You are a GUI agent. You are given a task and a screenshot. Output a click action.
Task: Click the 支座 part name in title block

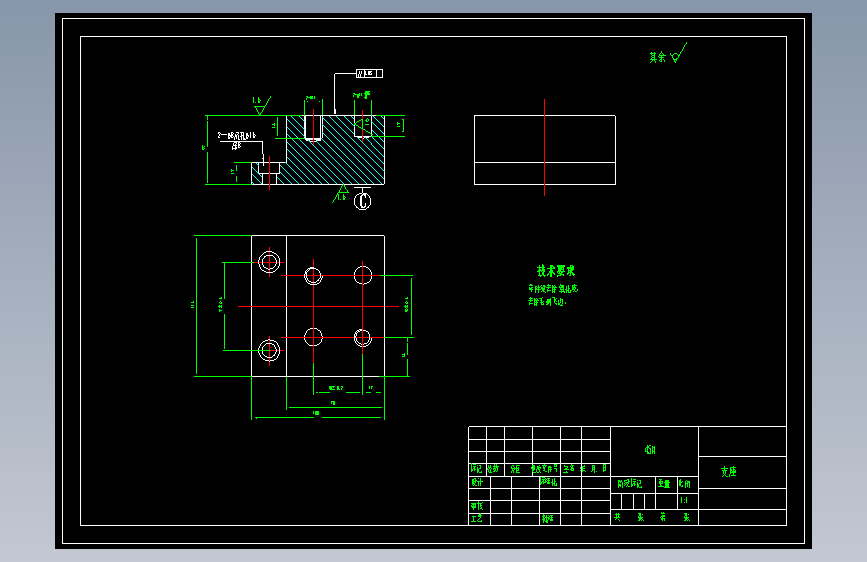click(728, 471)
